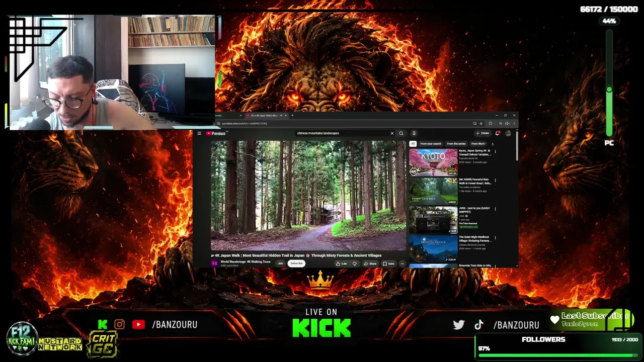Select the From World chip

coord(478,144)
